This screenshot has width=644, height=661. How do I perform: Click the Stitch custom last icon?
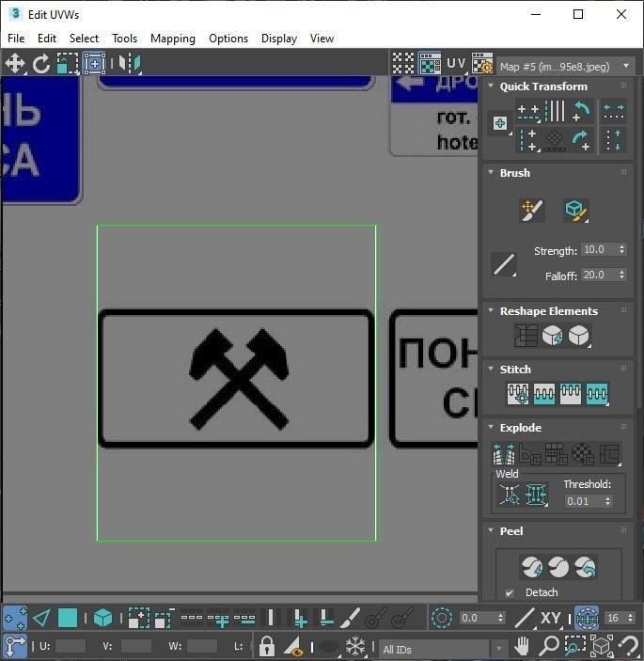point(597,394)
